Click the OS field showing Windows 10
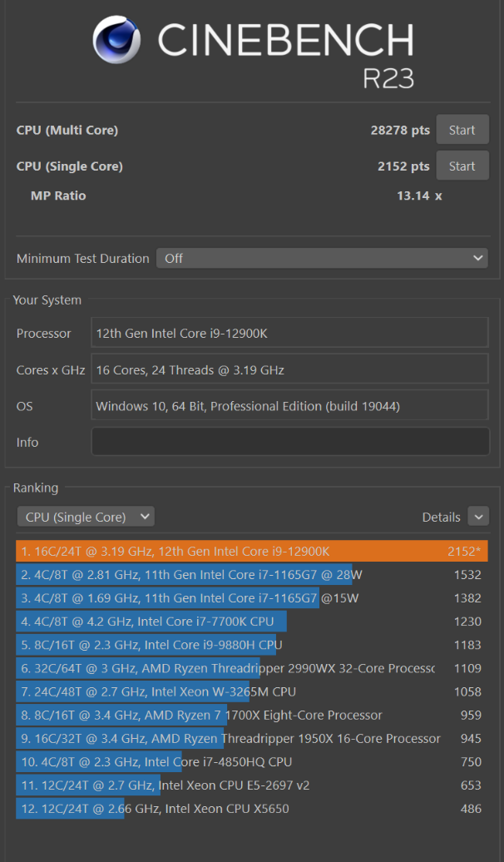 [289, 405]
